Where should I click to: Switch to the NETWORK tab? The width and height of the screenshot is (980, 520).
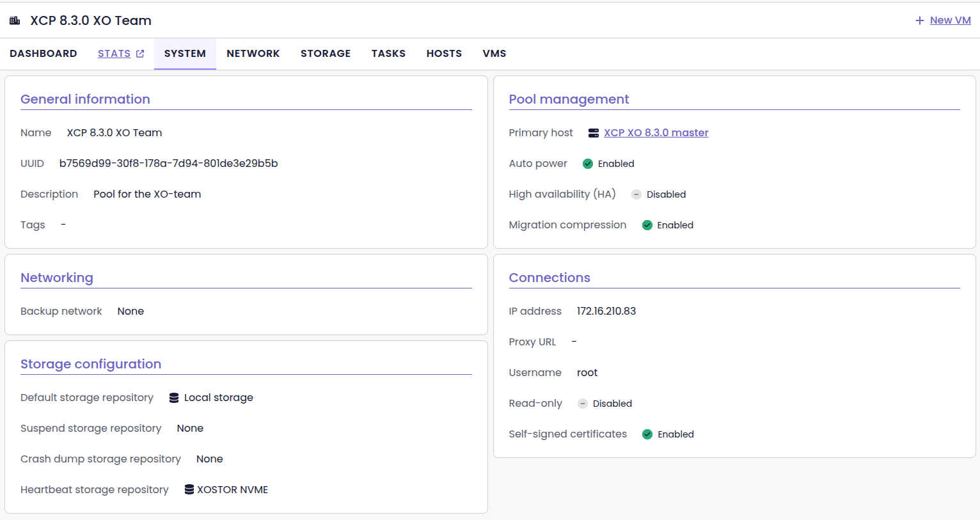tap(253, 54)
